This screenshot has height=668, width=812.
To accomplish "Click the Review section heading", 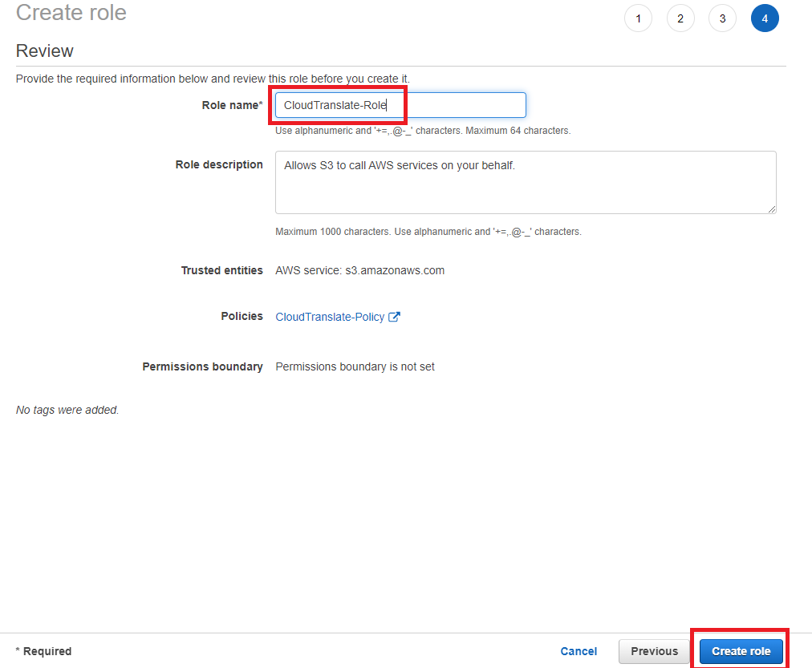I will click(x=45, y=51).
